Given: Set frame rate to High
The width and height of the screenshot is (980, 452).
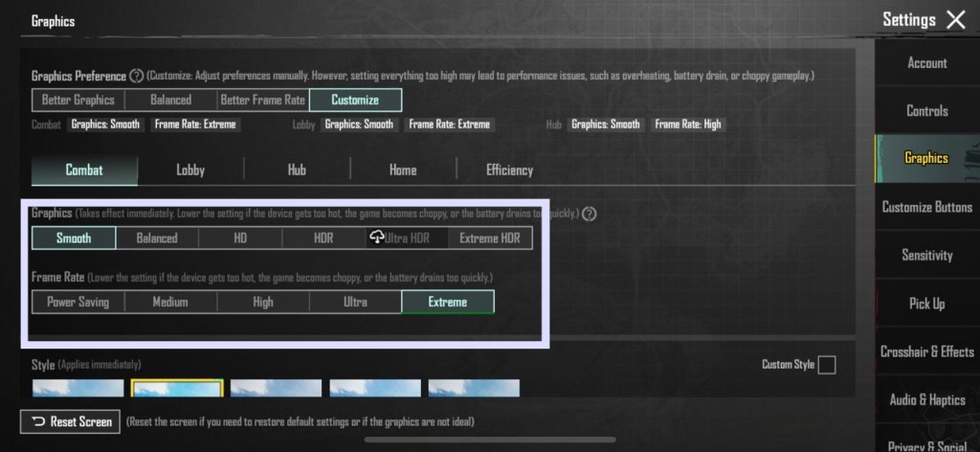Looking at the screenshot, I should click(x=263, y=302).
